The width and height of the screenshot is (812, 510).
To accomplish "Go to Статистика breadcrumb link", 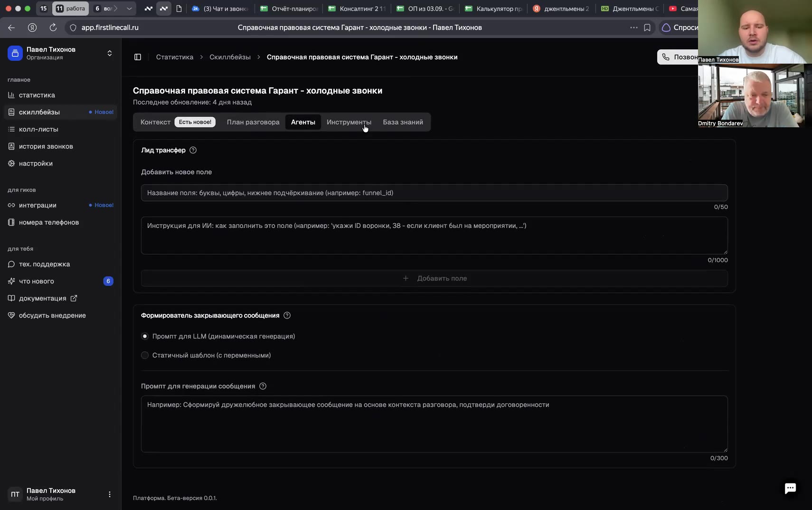I will click(175, 57).
